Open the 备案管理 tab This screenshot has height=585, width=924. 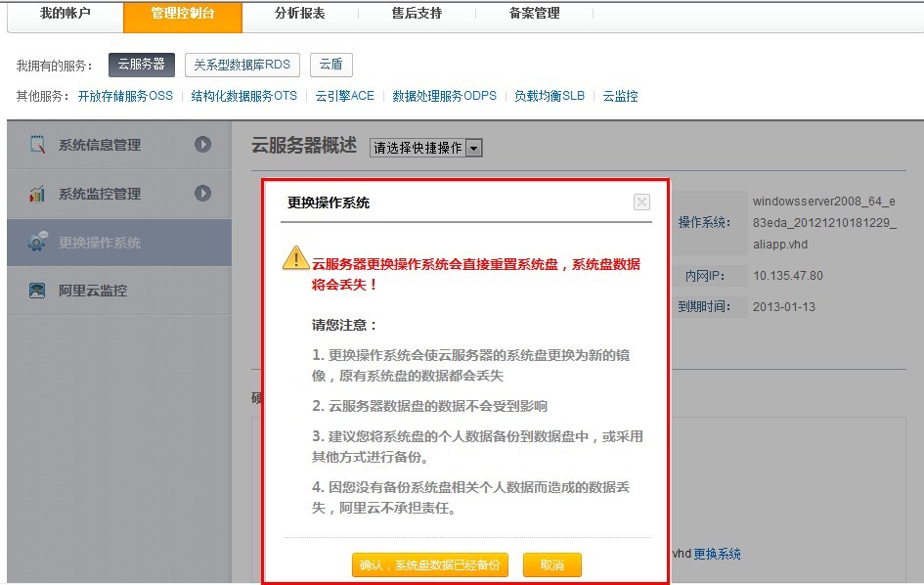[x=535, y=13]
